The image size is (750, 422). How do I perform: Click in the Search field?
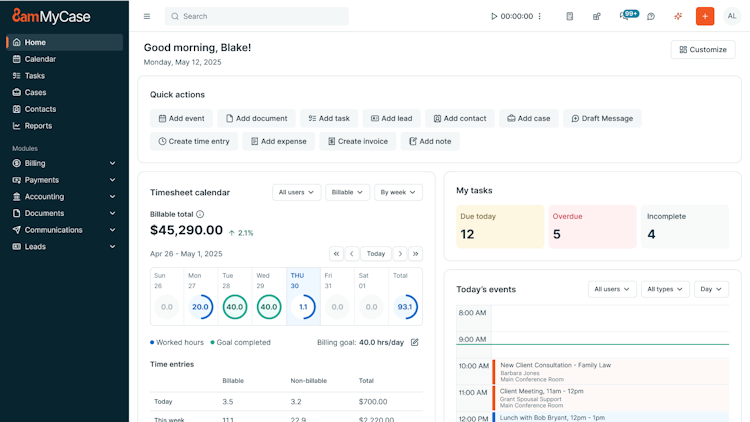[257, 16]
